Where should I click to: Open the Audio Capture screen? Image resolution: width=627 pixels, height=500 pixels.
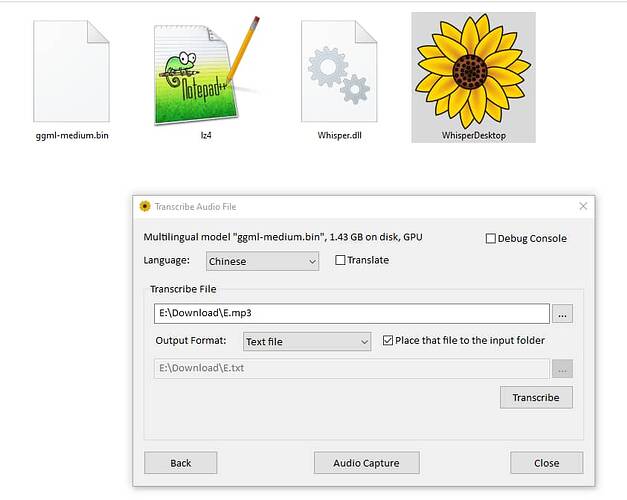(366, 463)
